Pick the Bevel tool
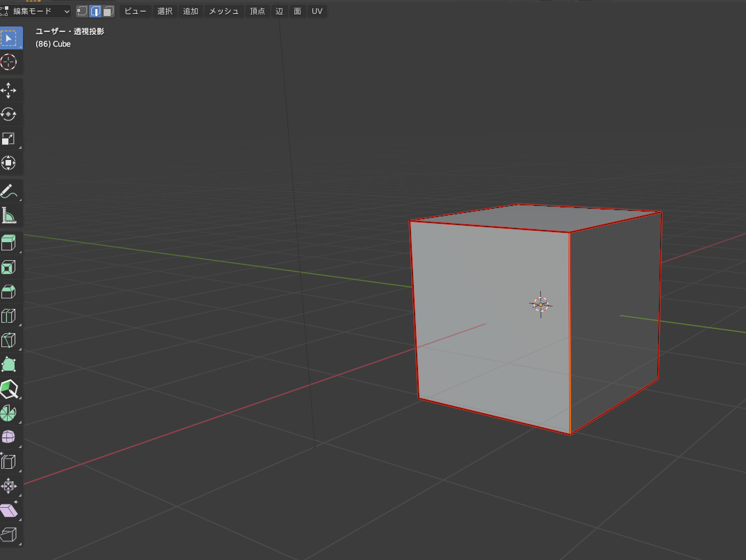Image resolution: width=746 pixels, height=560 pixels. coord(9,291)
